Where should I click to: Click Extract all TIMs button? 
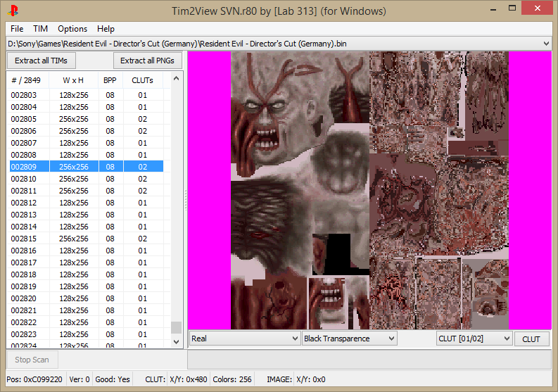(x=41, y=61)
